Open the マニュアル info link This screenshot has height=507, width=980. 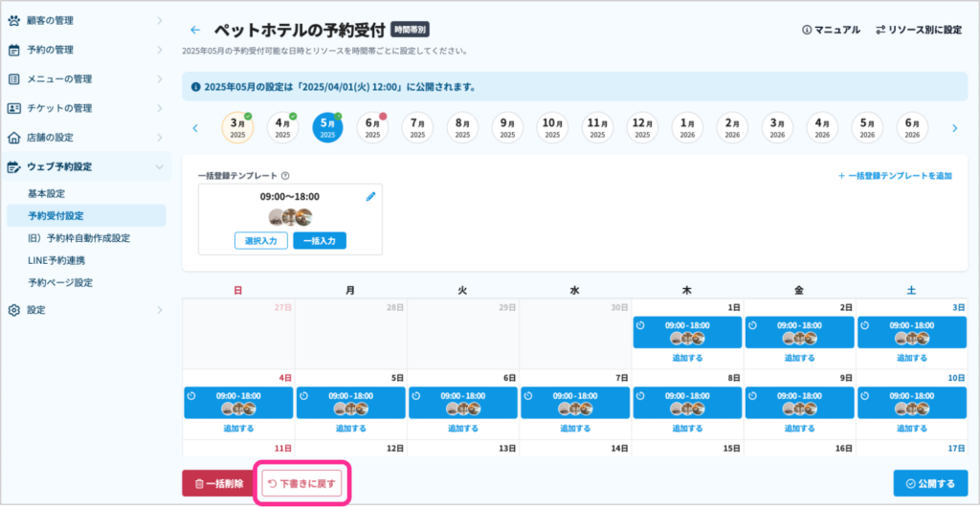point(831,31)
